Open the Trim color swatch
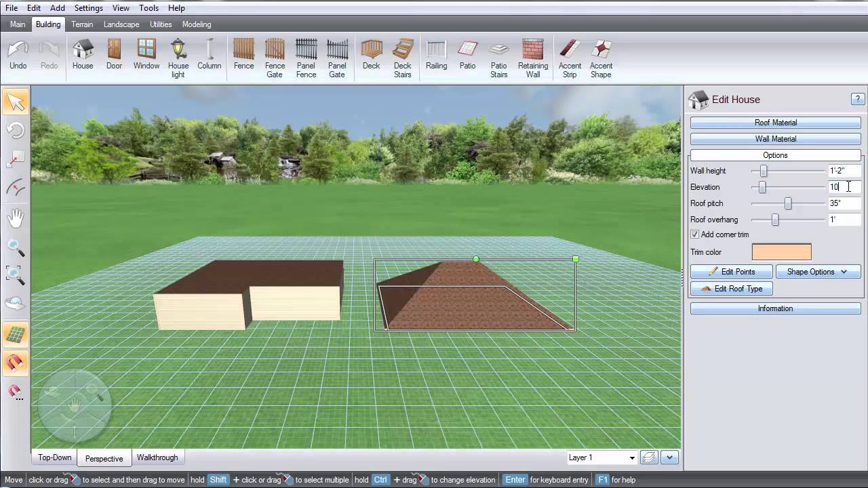868x488 pixels. click(x=781, y=252)
